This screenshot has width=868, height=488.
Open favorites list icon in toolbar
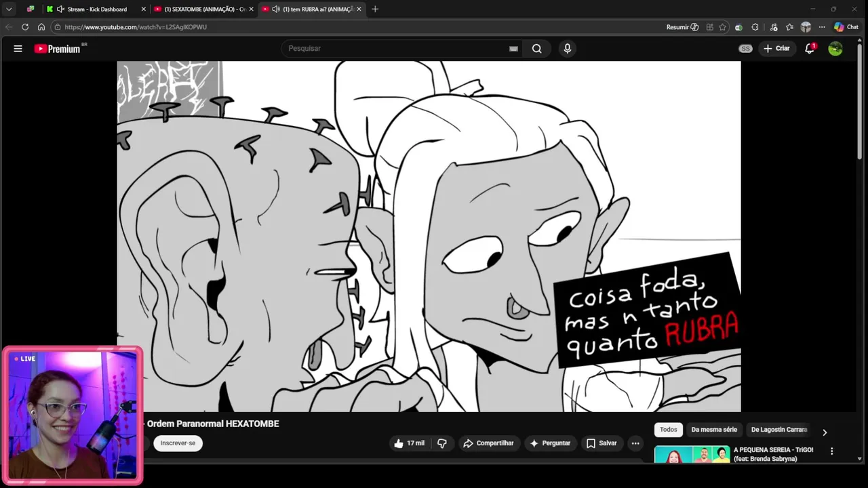click(789, 27)
